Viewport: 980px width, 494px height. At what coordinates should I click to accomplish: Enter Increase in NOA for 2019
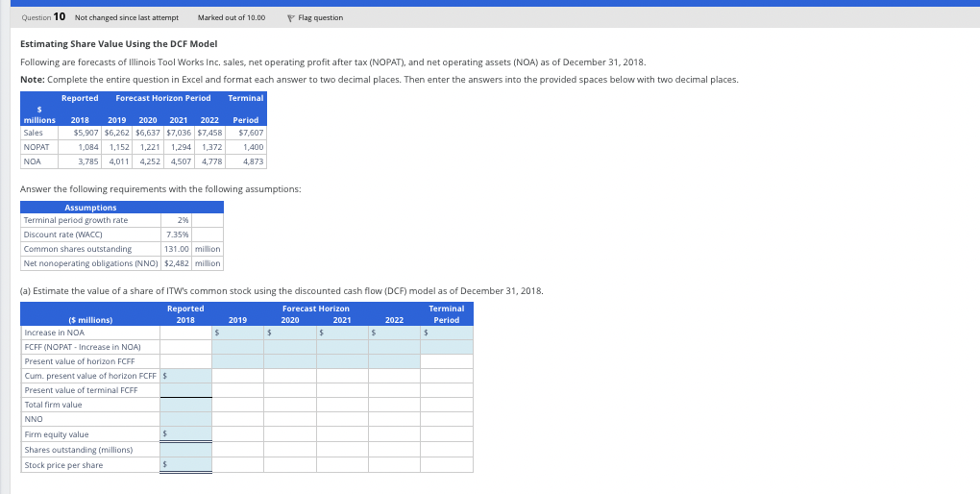(x=237, y=333)
